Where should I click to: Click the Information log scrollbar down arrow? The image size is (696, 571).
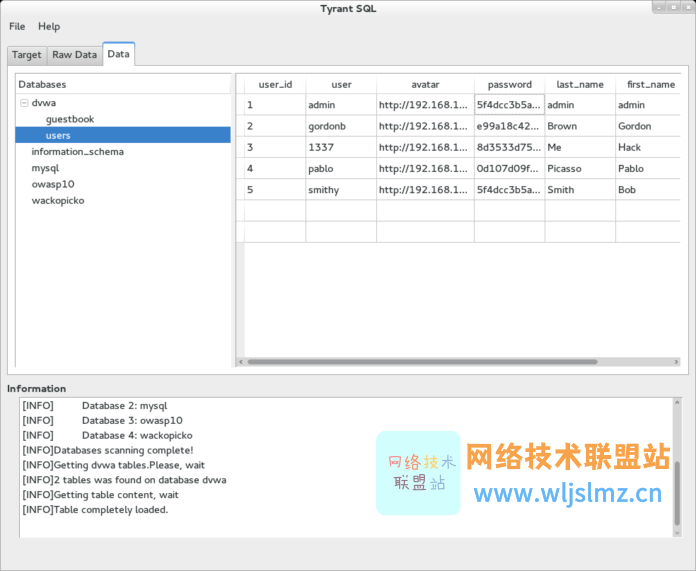coord(677,533)
